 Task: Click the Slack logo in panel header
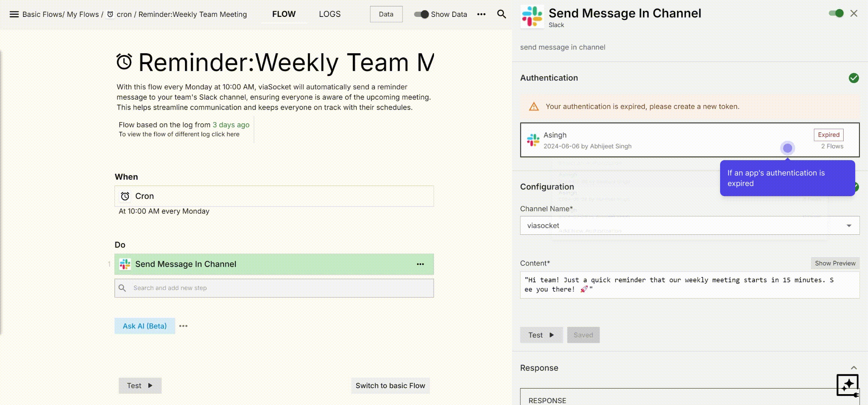tap(532, 16)
